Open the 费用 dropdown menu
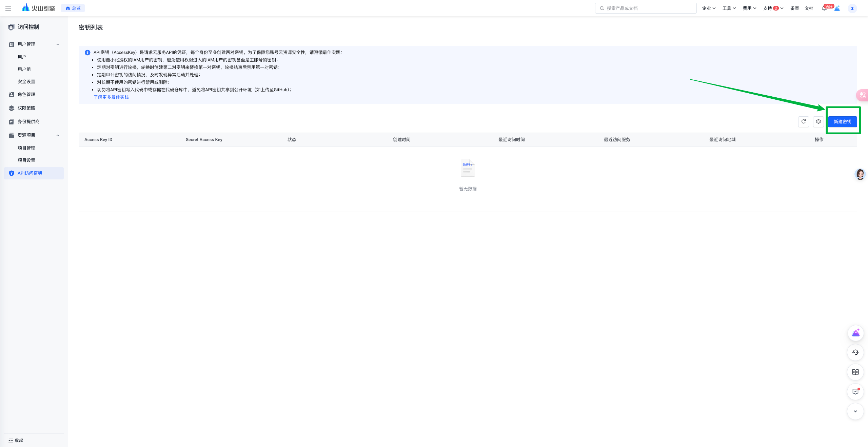The image size is (868, 447). coord(749,8)
